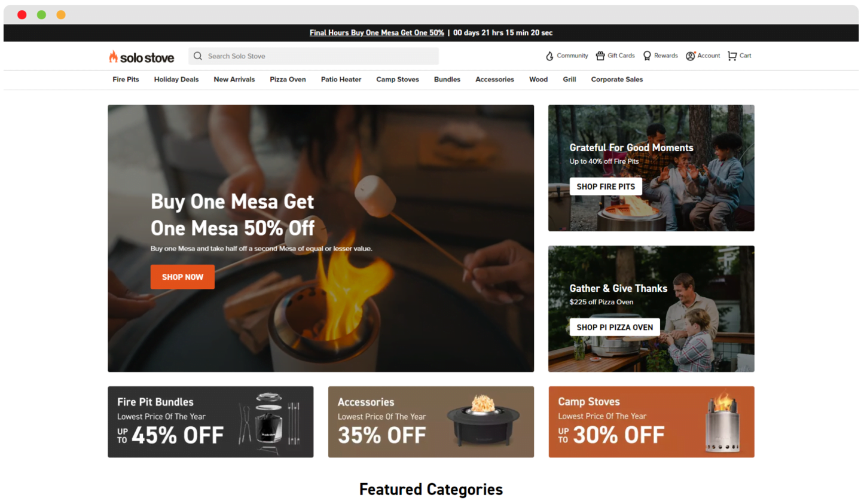Click the SHOP PI PIZZA OVEN button
Image resolution: width=861 pixels, height=504 pixels.
615,327
